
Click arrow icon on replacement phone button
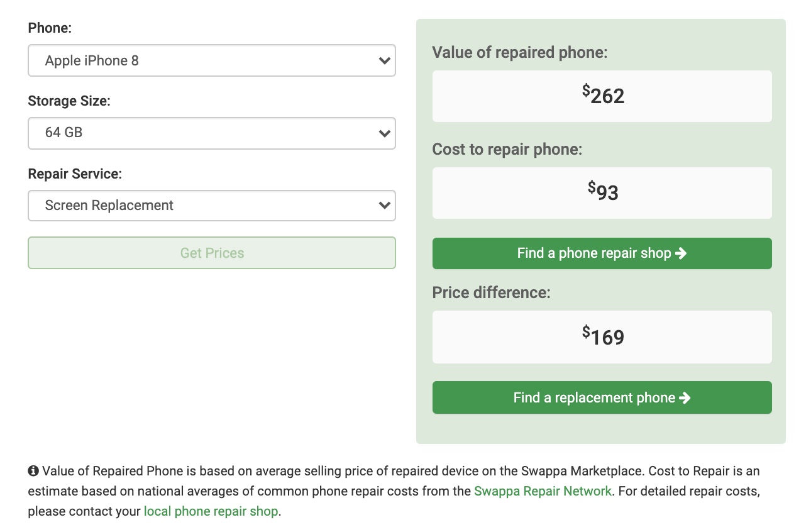(685, 398)
